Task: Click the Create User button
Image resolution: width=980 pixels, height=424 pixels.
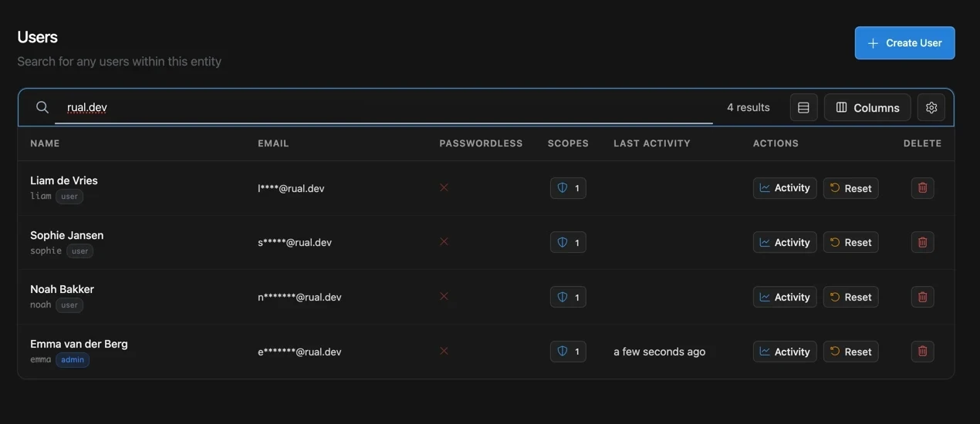Action: coord(904,43)
